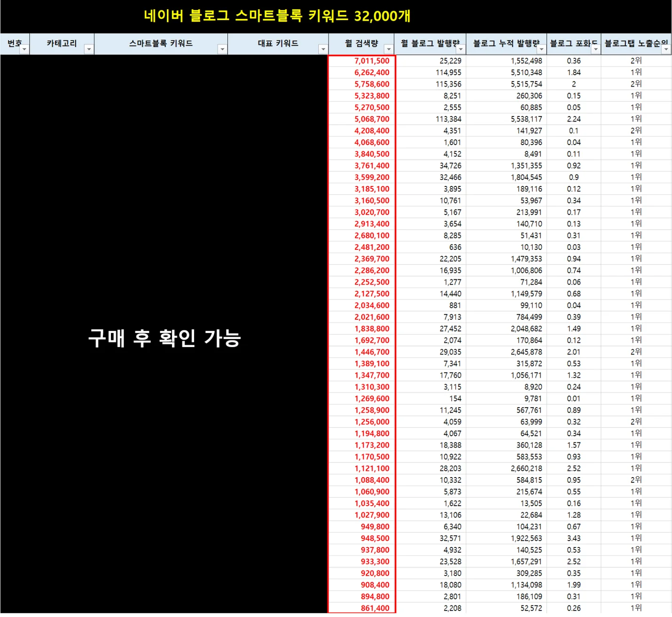Select the cumulative publish cell 2,660,218
Image resolution: width=672 pixels, height=617 pixels.
click(x=507, y=469)
